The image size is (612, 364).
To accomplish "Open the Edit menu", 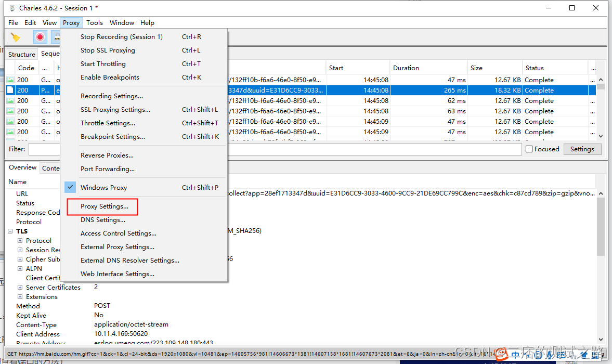I will tap(30, 23).
